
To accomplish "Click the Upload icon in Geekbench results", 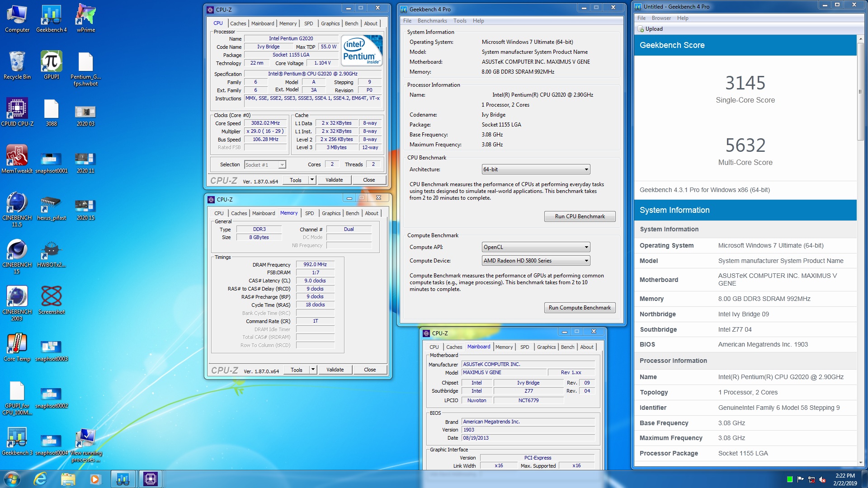I will point(641,29).
